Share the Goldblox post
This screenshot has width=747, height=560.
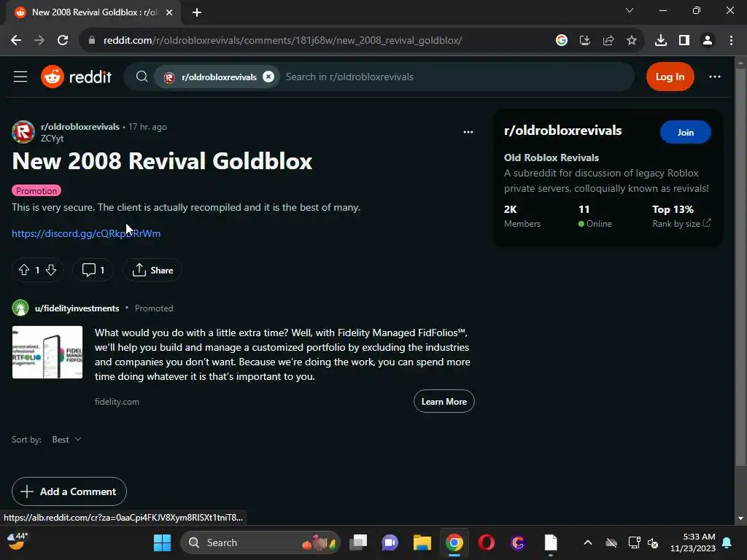[152, 270]
